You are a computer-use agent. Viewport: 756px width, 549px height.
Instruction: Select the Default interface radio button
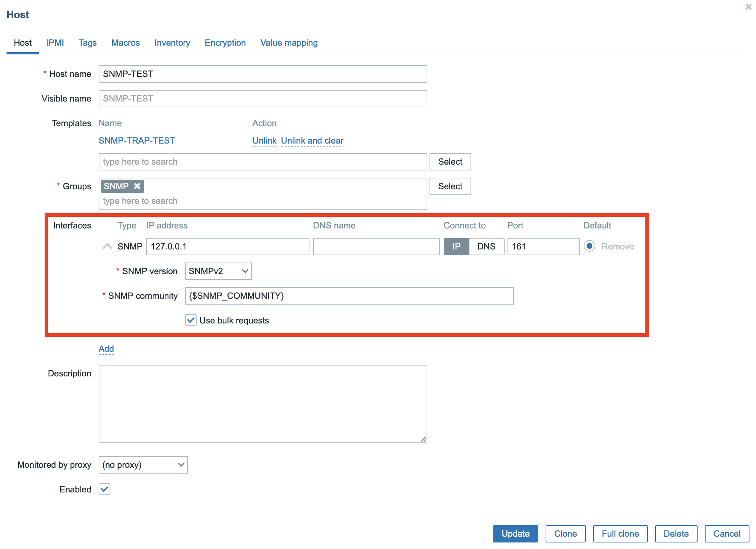589,246
